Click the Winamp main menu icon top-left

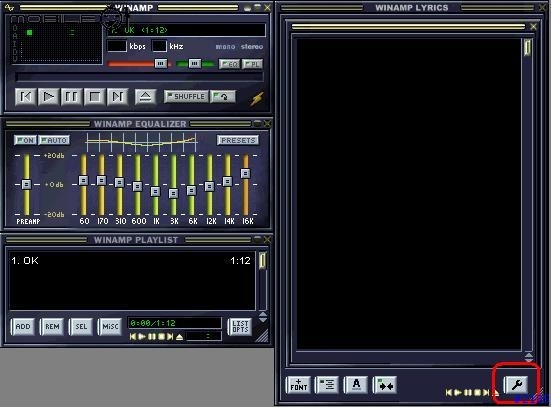[x=10, y=8]
